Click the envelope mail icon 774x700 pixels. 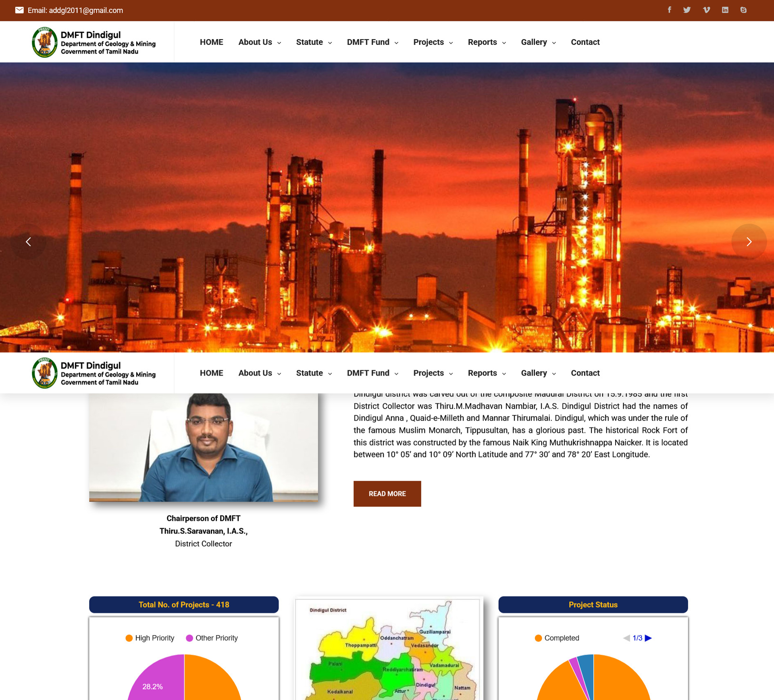point(19,10)
